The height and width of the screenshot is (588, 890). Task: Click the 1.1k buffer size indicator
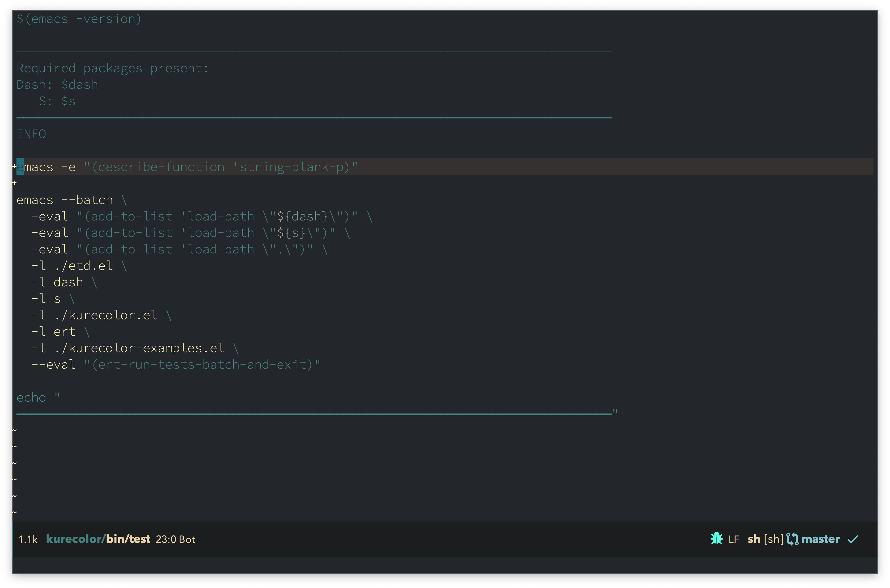click(x=28, y=539)
